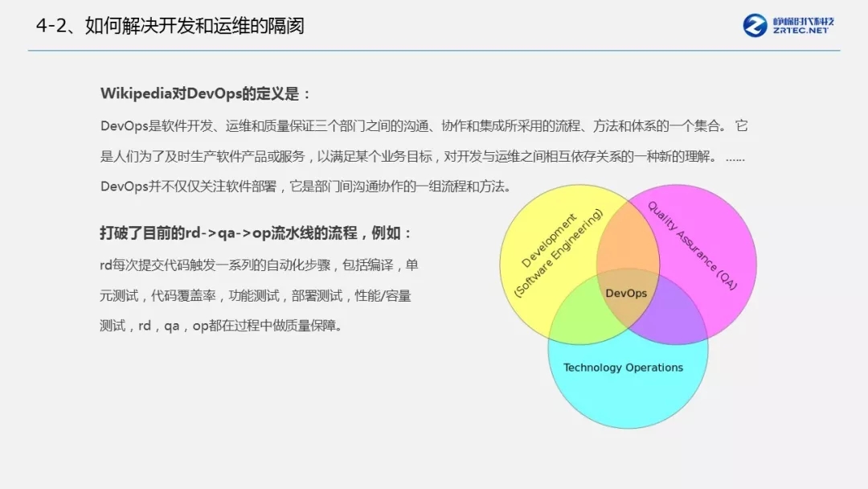Click the line starting 'rd每次提交代码触发'
Image resolution: width=868 pixels, height=489 pixels.
pyautogui.click(x=259, y=265)
